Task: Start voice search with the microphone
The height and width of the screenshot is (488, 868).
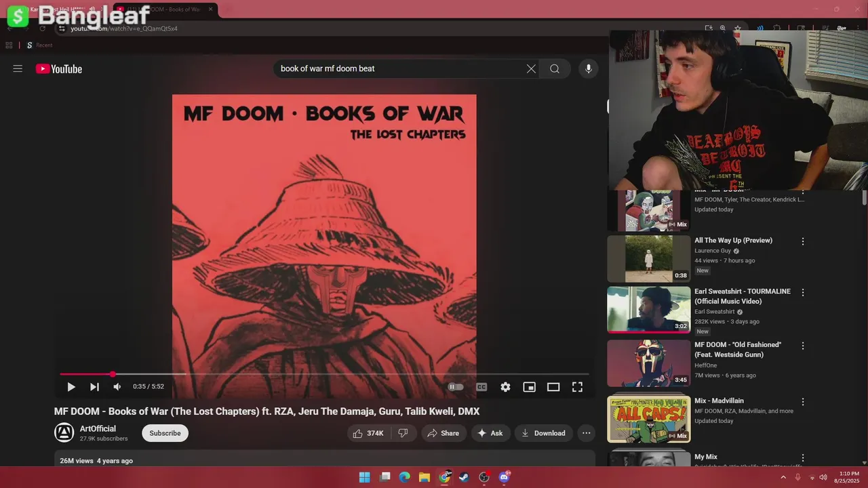Action: [588, 68]
